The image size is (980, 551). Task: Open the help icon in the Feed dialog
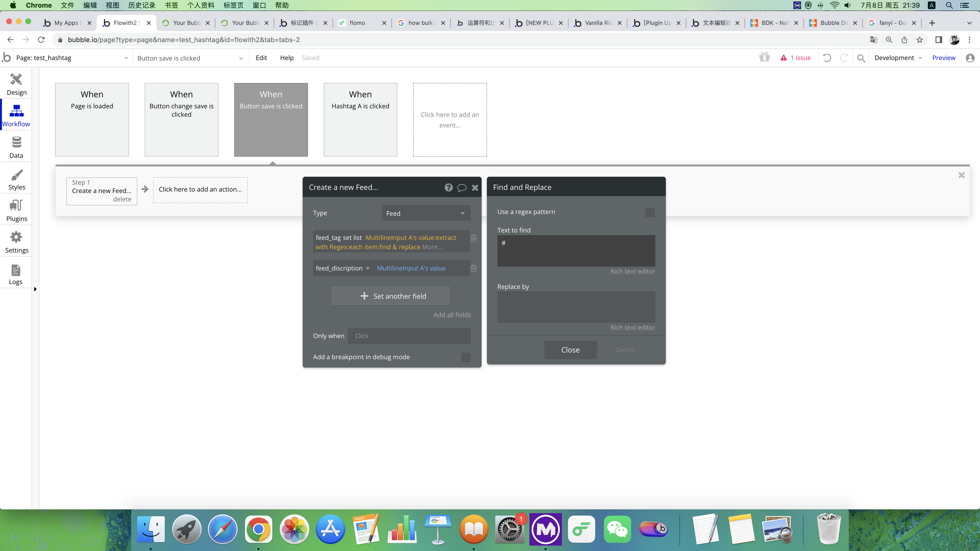coord(449,187)
